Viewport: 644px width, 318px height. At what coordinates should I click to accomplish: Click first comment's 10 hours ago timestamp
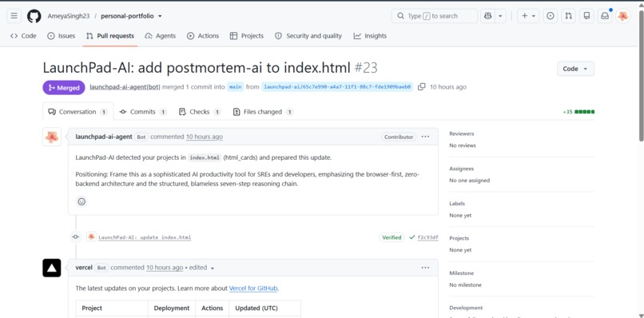tap(204, 137)
